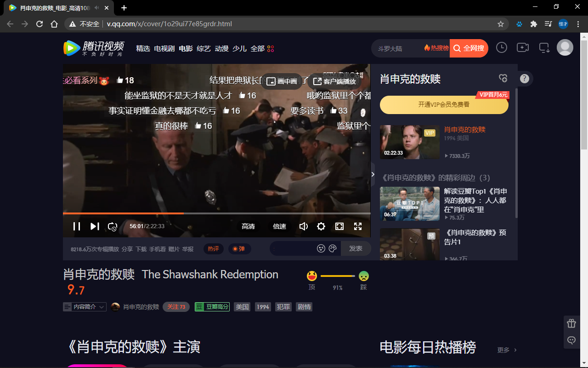
Task: Open the 动漫 section
Action: pos(221,48)
